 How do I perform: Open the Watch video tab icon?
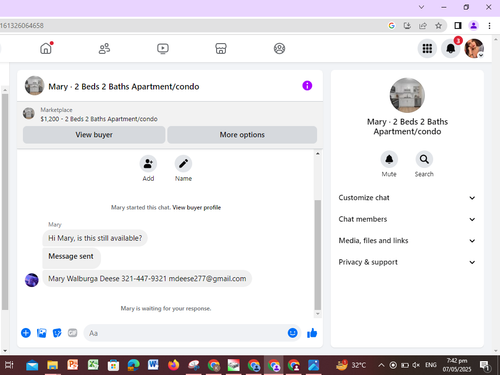[163, 49]
